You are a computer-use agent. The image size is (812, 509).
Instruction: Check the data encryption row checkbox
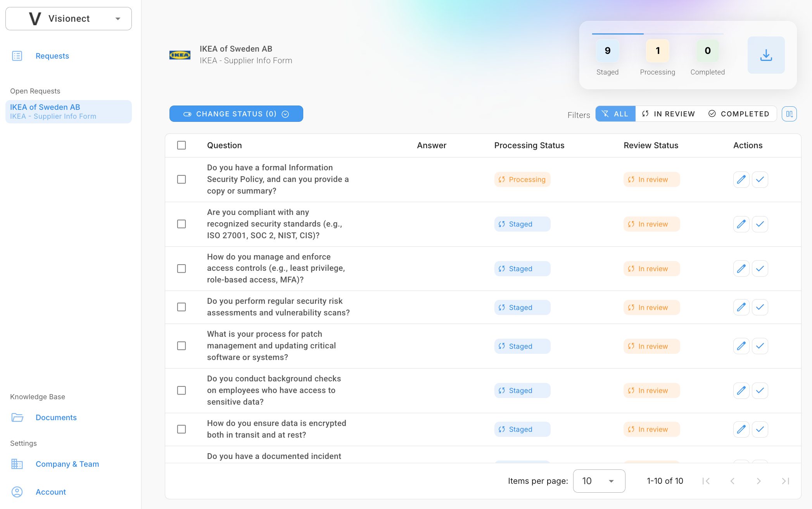click(x=181, y=429)
